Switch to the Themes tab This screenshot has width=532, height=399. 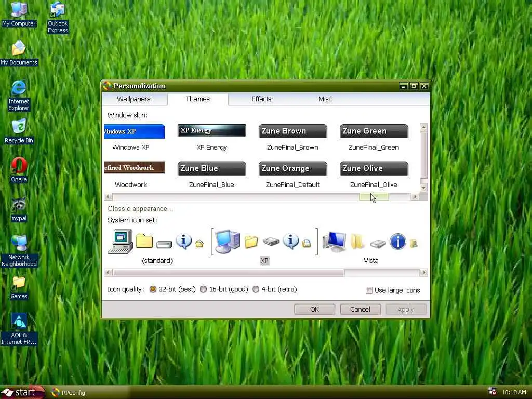[197, 99]
